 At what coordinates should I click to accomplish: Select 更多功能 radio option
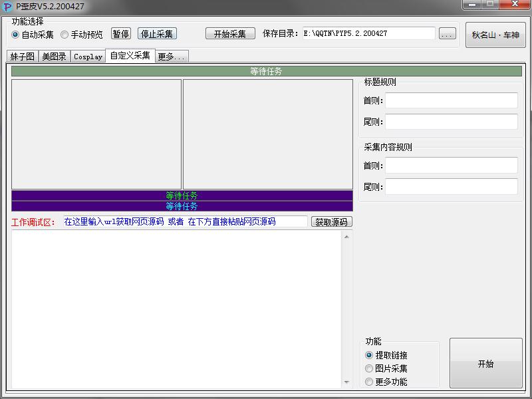coord(369,382)
